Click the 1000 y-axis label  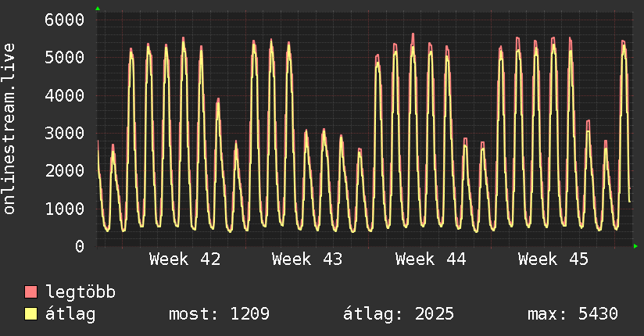coord(65,209)
